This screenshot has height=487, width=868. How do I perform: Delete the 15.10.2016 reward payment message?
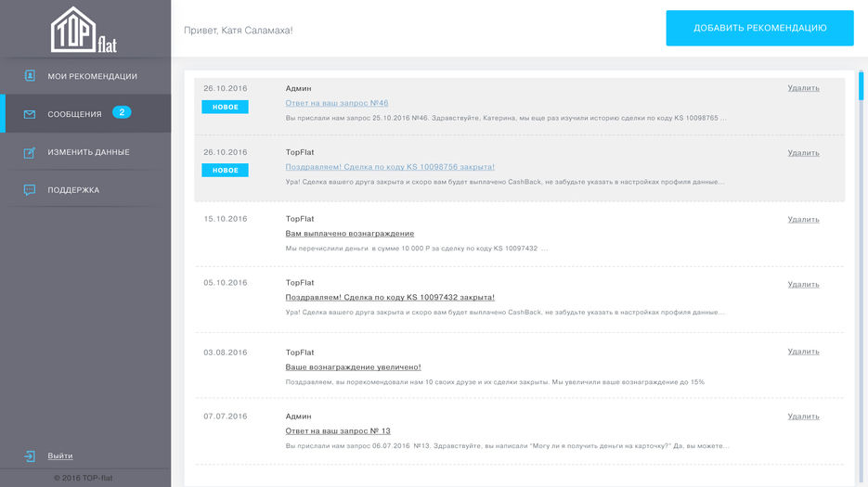(x=803, y=219)
